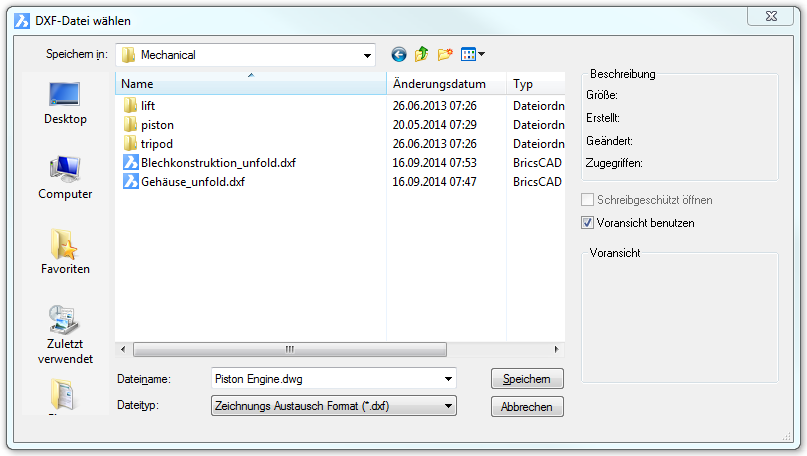
Task: Open the view menu icon
Action: click(472, 55)
